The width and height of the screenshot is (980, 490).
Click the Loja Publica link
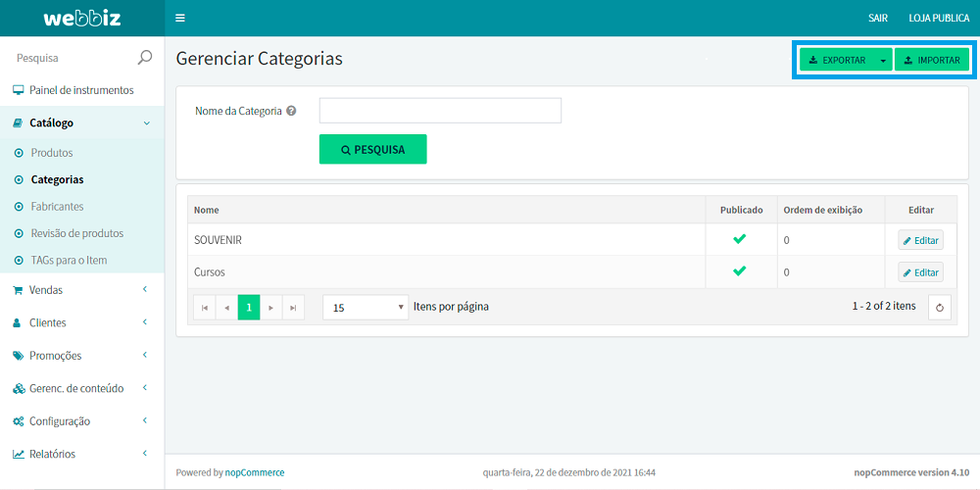pos(939,18)
